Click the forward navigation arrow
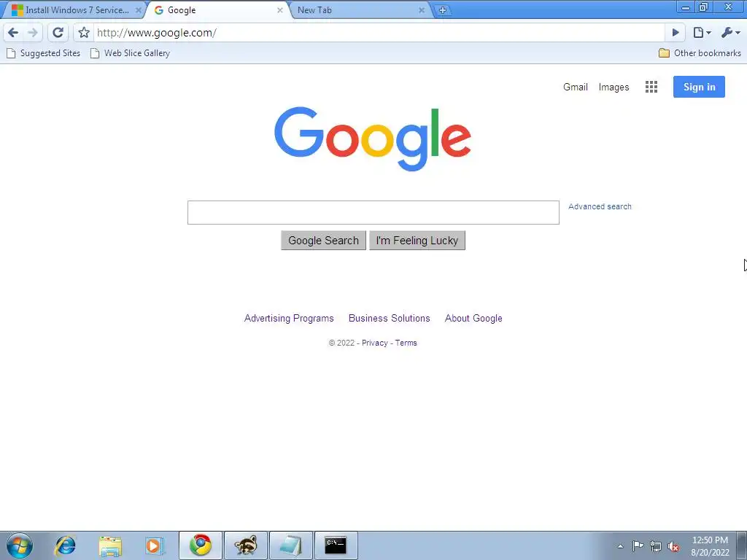This screenshot has width=747, height=560. (x=33, y=32)
